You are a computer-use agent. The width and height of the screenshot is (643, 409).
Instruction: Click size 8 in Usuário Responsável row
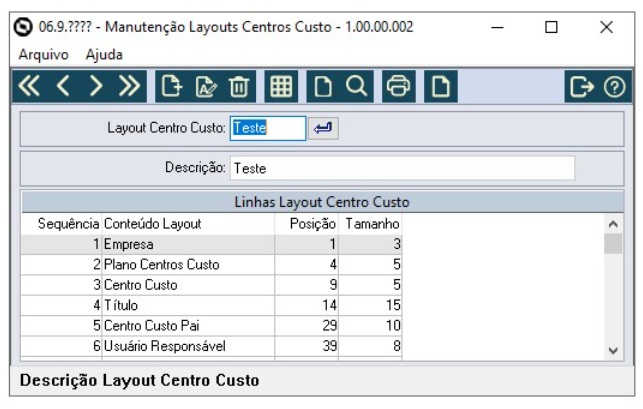[370, 346]
